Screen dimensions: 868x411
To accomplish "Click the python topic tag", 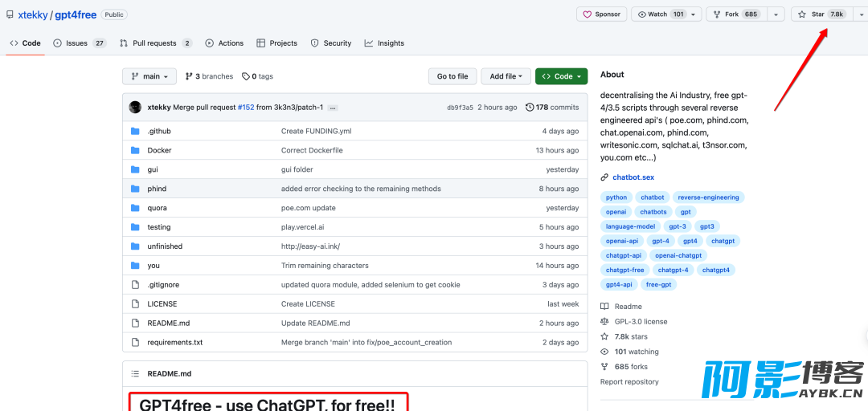I will coord(616,197).
